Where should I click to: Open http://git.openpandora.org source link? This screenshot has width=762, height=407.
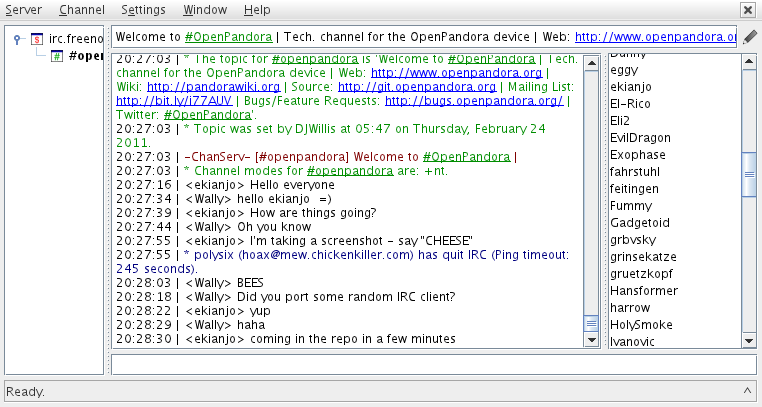click(x=417, y=86)
